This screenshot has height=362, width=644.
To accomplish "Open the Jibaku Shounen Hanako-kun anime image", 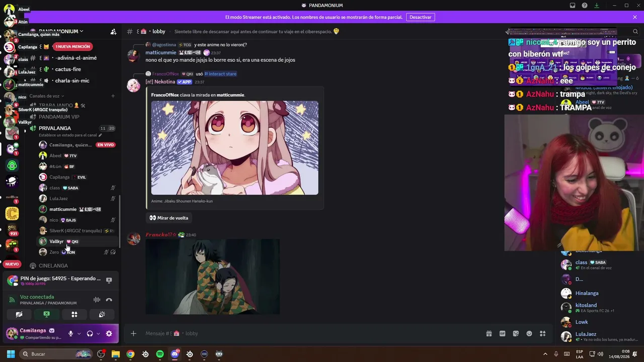I will coord(234,148).
